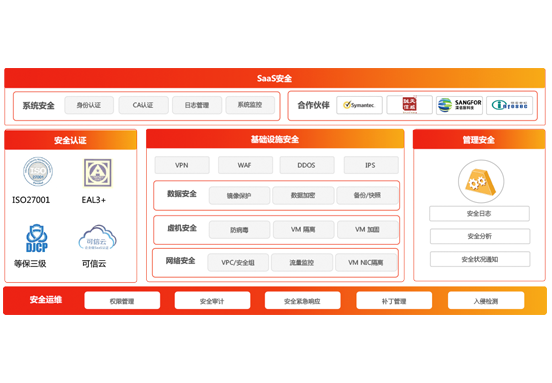Click the EAL3+ certification emblem
This screenshot has width=552, height=383.
98,173
